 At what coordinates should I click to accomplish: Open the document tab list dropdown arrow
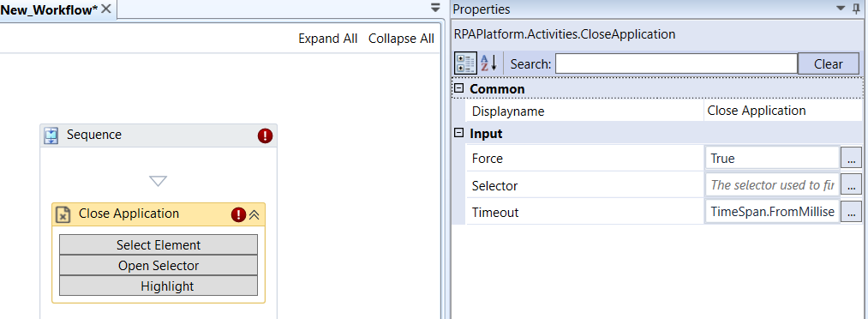435,9
